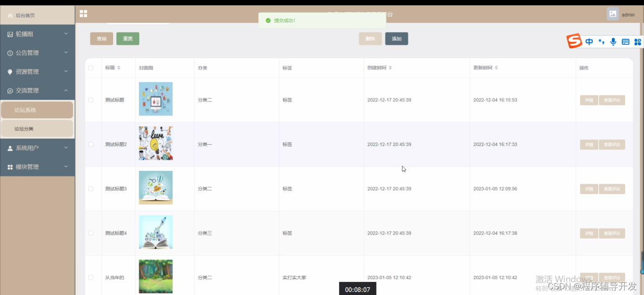Click Sogou punctuation mode icon

click(601, 42)
